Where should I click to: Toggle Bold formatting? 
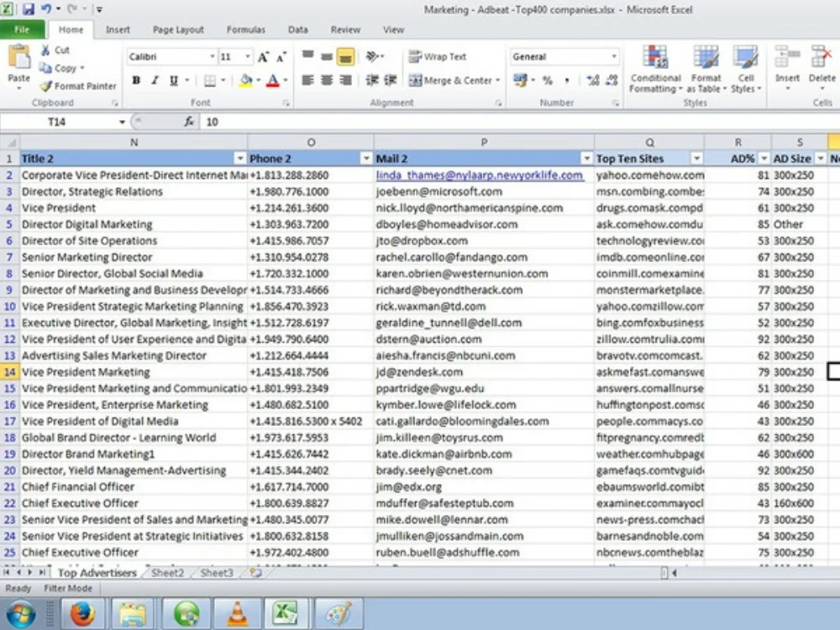137,81
